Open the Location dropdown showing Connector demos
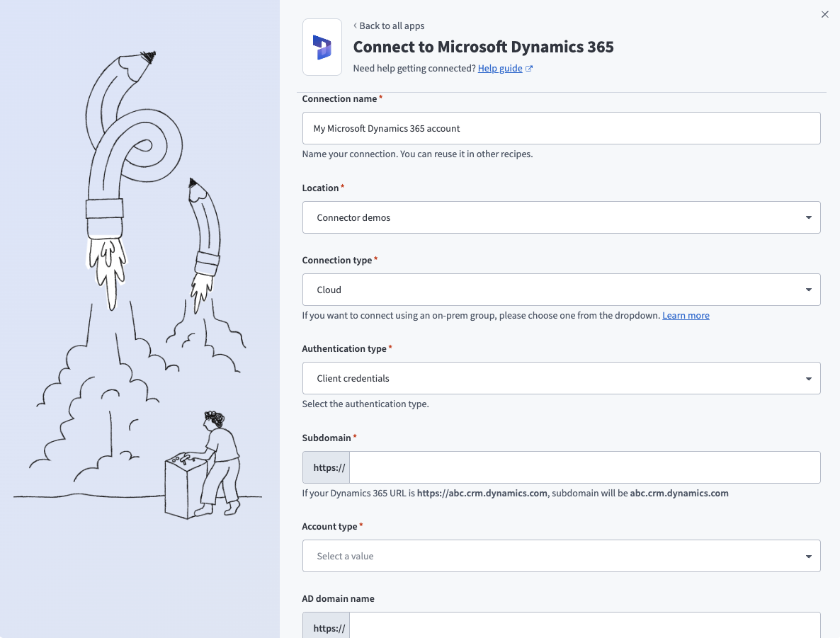Viewport: 840px width, 638px height. pos(560,217)
